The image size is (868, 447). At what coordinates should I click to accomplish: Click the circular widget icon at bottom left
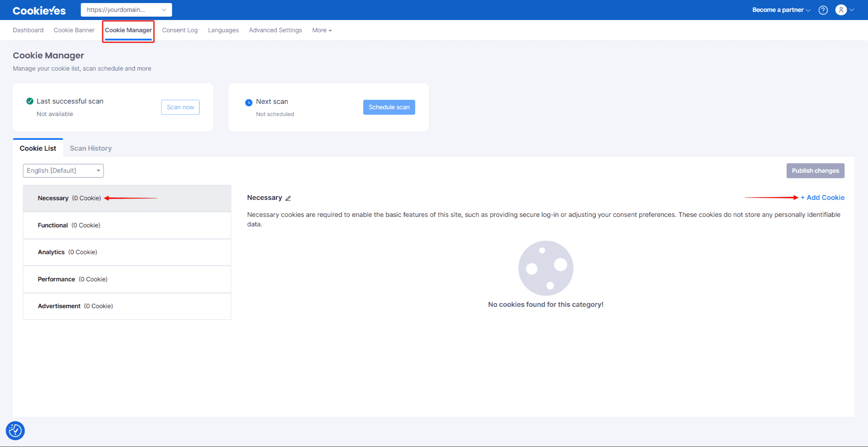(15, 430)
